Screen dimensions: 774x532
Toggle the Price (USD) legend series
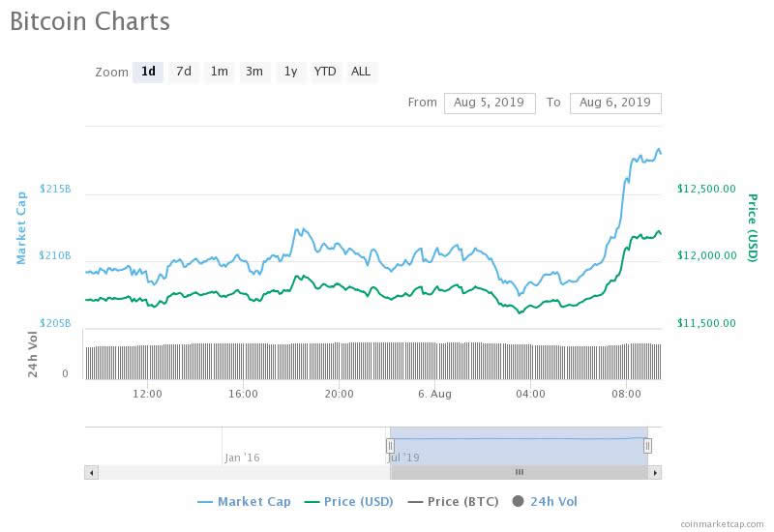click(x=349, y=502)
